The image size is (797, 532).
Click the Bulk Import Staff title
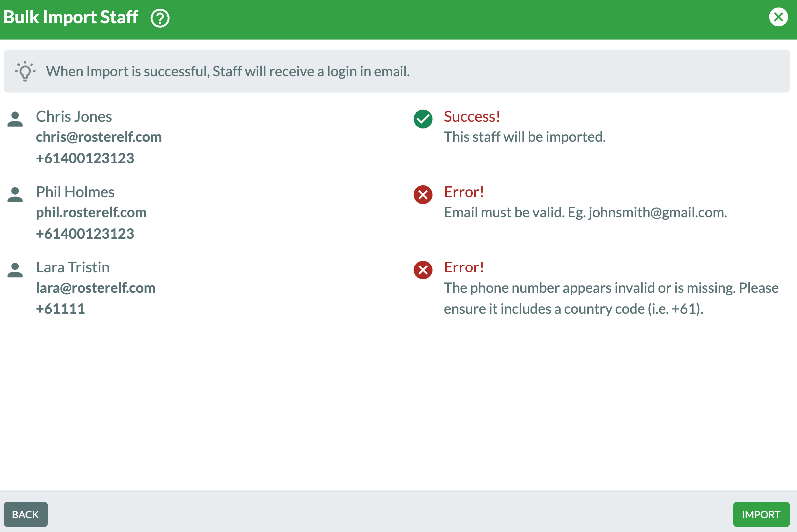point(71,17)
